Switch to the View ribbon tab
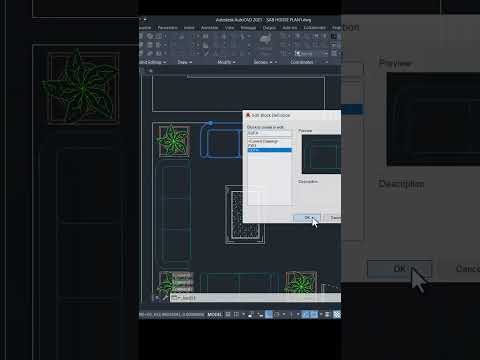The image size is (480, 360). coord(229,28)
